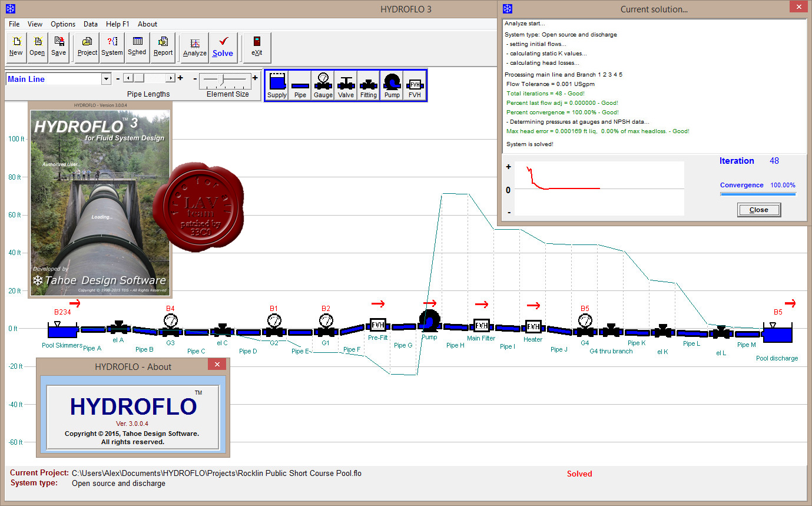Click the Save toolbar button
Screen dimensions: 812x506
[59, 47]
